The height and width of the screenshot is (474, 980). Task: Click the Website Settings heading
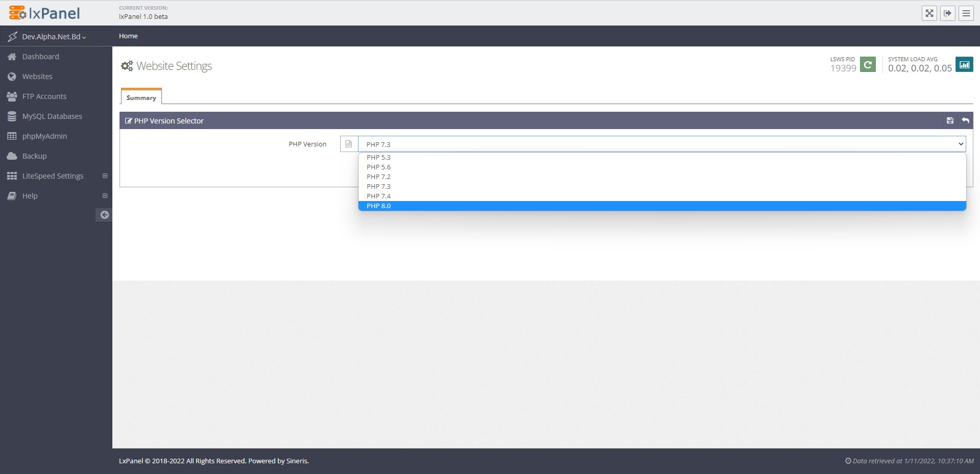pyautogui.click(x=174, y=66)
